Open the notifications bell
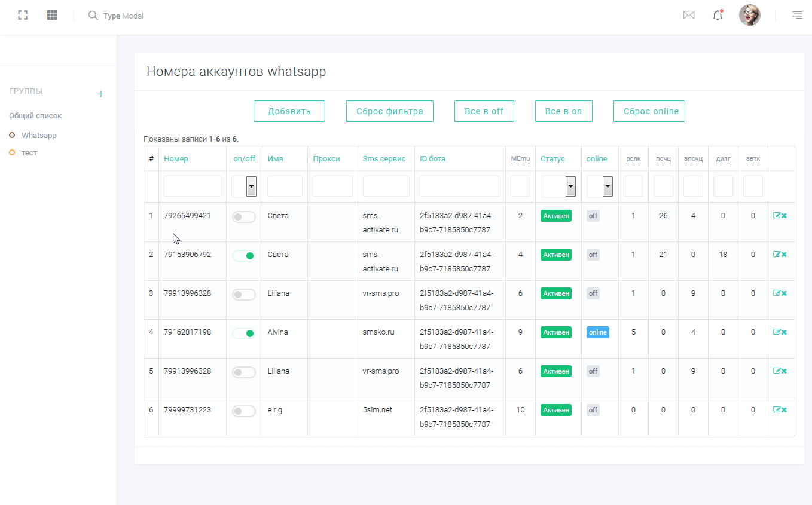The image size is (812, 505). tap(718, 16)
